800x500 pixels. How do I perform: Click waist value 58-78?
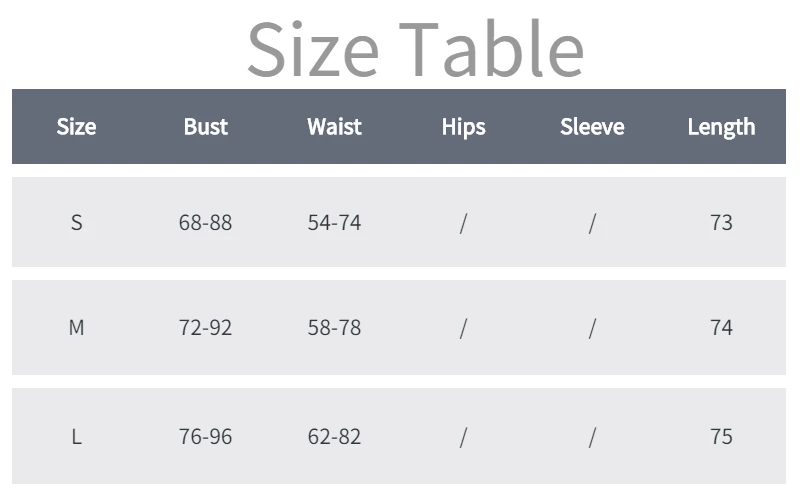334,327
